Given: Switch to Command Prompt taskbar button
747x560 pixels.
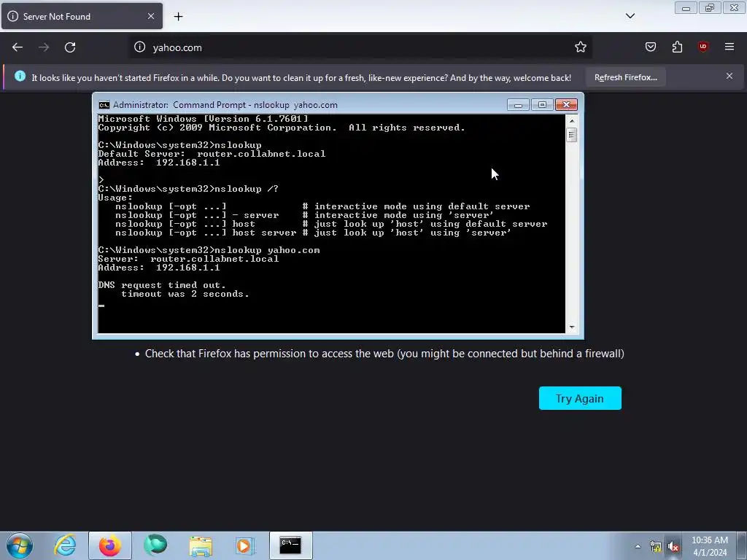Looking at the screenshot, I should [x=290, y=545].
